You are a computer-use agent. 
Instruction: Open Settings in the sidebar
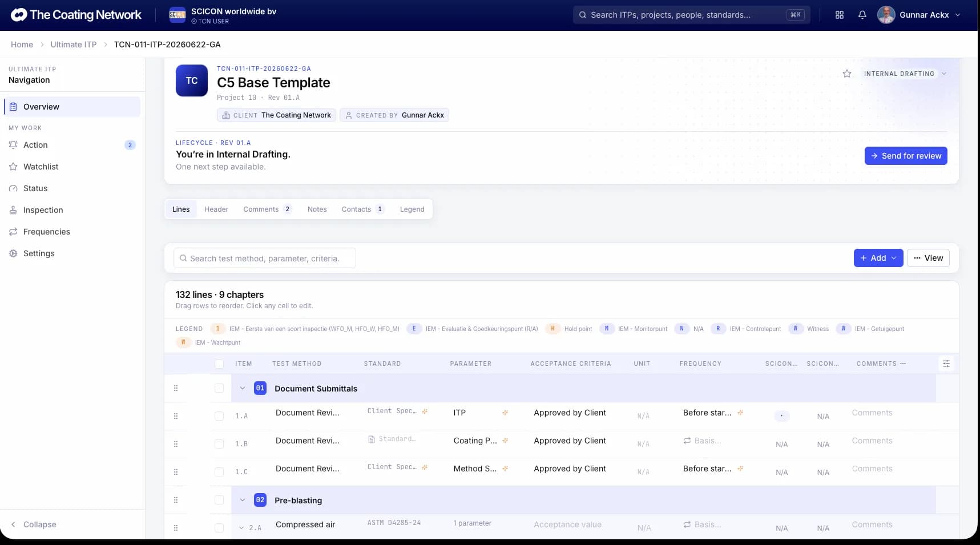(72, 253)
